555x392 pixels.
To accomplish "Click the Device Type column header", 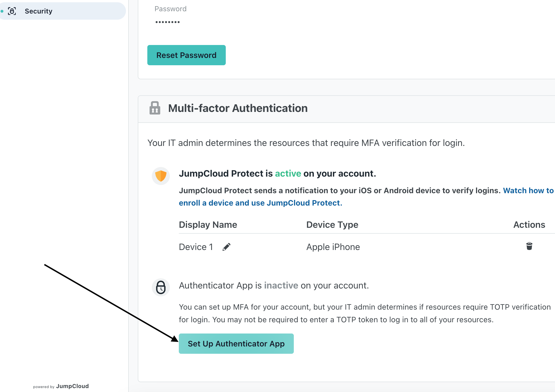I will 332,225.
